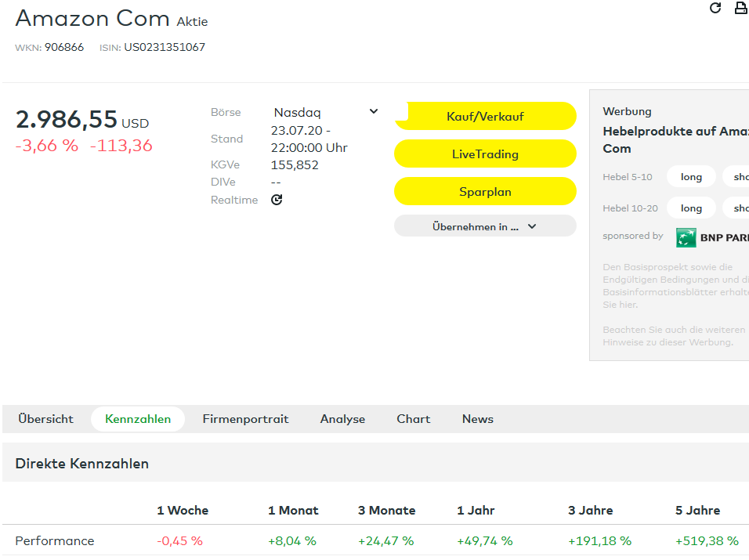Refresh the Realtime quote icon
Image resolution: width=749 pixels, height=560 pixels.
click(x=277, y=200)
